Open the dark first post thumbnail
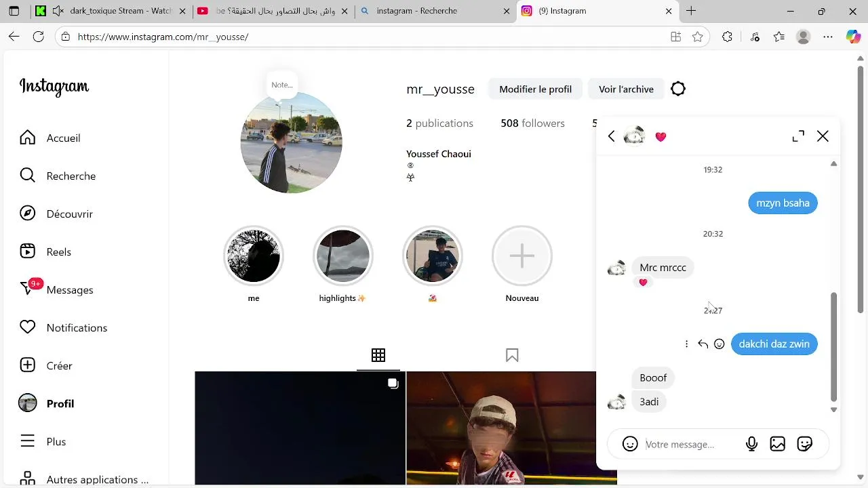 point(300,428)
